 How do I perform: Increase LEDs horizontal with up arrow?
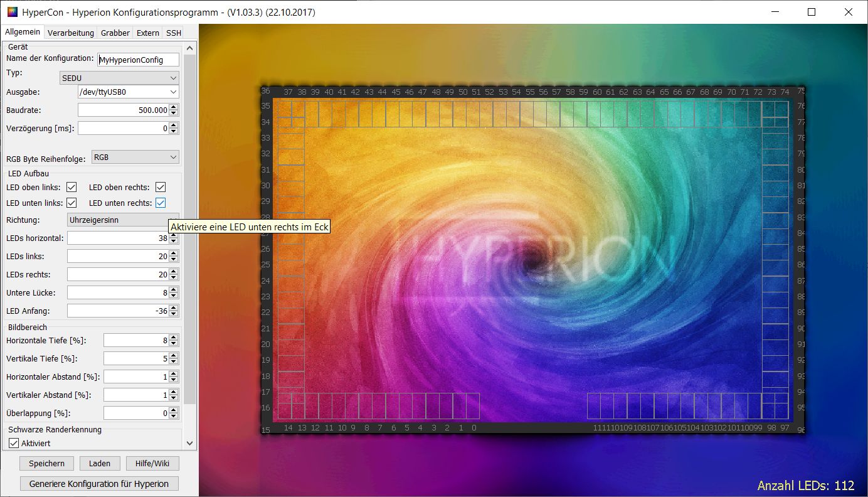point(174,235)
